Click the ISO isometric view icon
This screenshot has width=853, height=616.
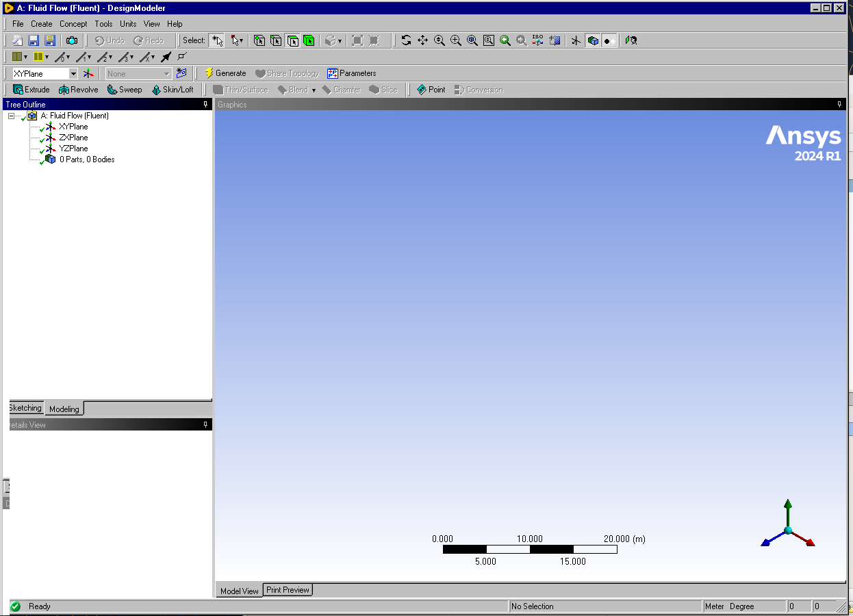point(538,40)
